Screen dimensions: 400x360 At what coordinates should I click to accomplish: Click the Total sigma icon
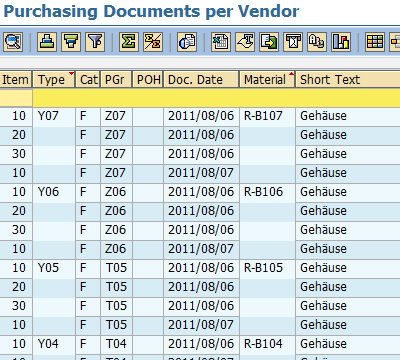[x=129, y=42]
